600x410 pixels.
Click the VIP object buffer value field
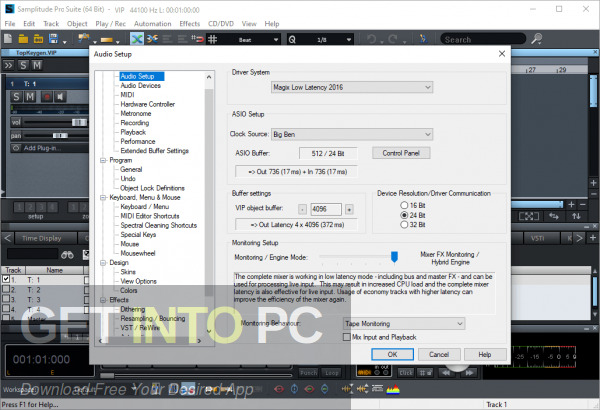(x=326, y=209)
